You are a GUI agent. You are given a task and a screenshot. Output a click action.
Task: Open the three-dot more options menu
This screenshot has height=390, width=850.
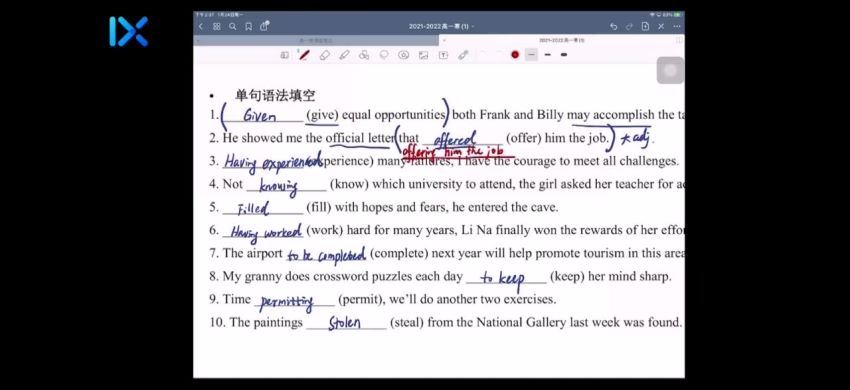(677, 26)
